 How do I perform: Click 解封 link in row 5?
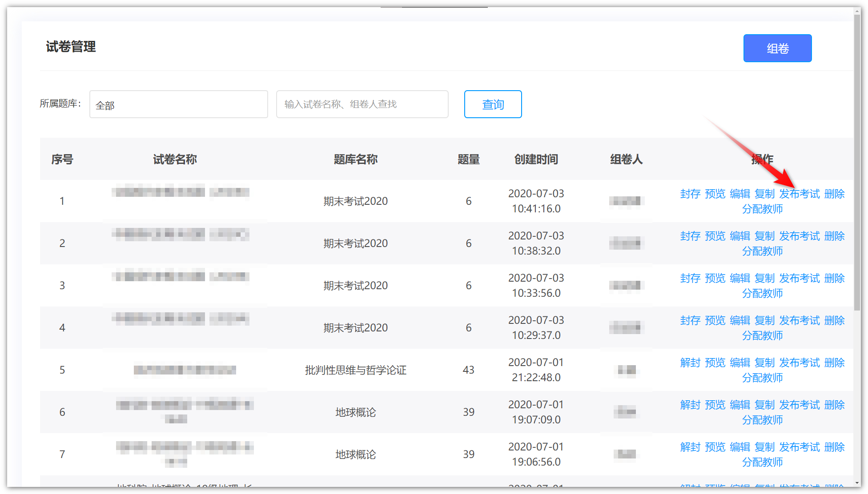[690, 363]
